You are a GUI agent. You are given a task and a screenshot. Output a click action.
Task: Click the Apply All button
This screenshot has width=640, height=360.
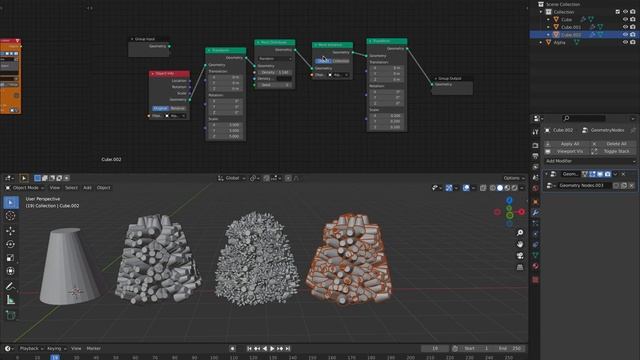click(x=567, y=144)
